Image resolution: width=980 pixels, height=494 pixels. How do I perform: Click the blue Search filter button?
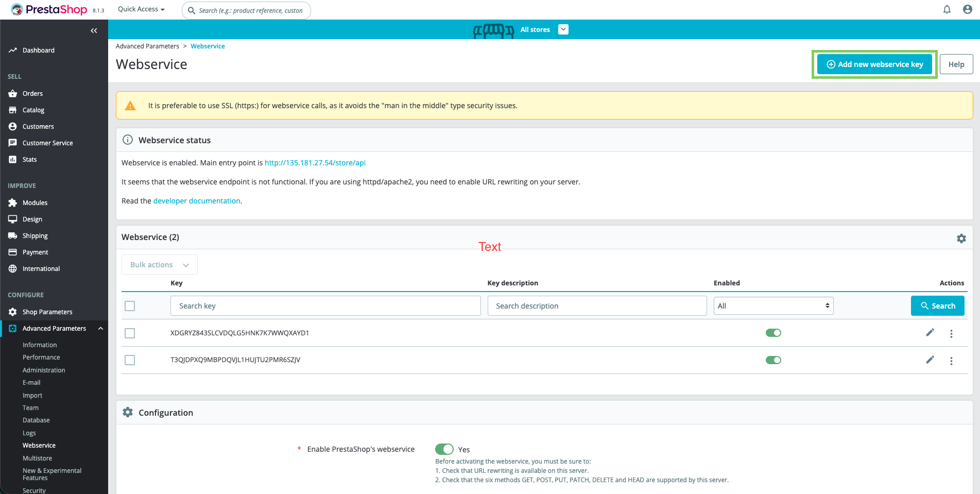(x=937, y=306)
